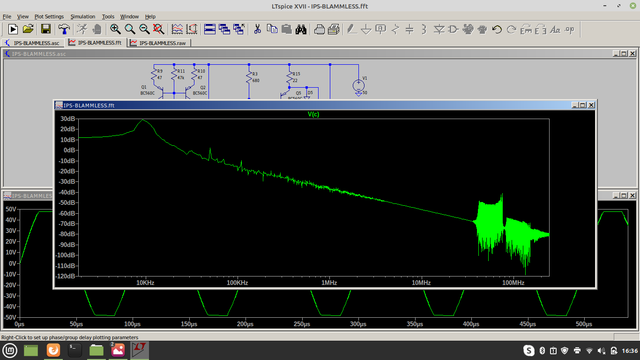The width and height of the screenshot is (640, 360).
Task: Click the Redo arrow icon
Action: pyautogui.click(x=511, y=29)
